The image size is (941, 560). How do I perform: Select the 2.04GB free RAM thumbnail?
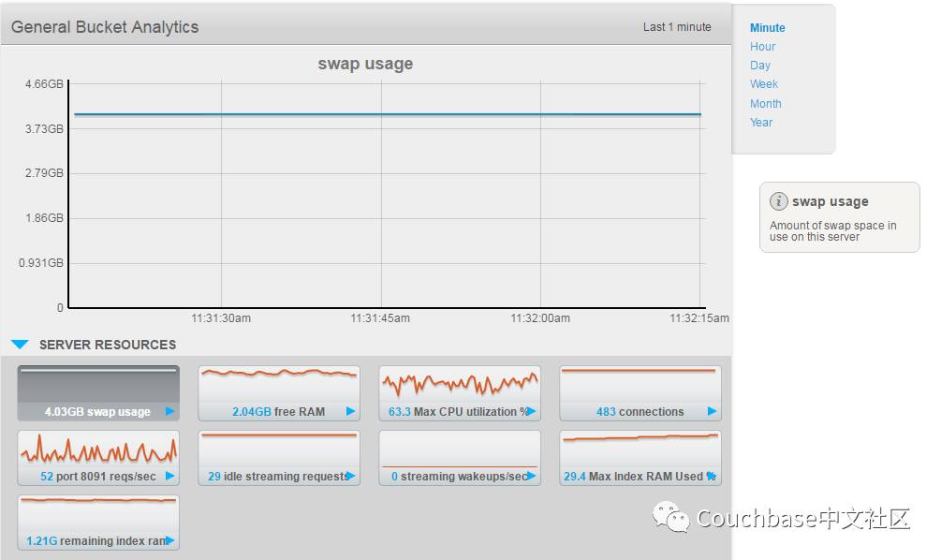[x=279, y=393]
